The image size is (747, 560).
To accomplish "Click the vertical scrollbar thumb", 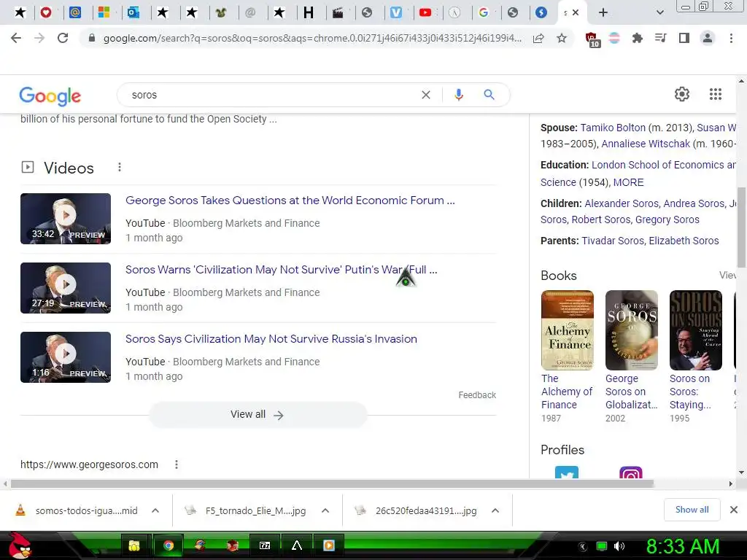I will [741, 227].
